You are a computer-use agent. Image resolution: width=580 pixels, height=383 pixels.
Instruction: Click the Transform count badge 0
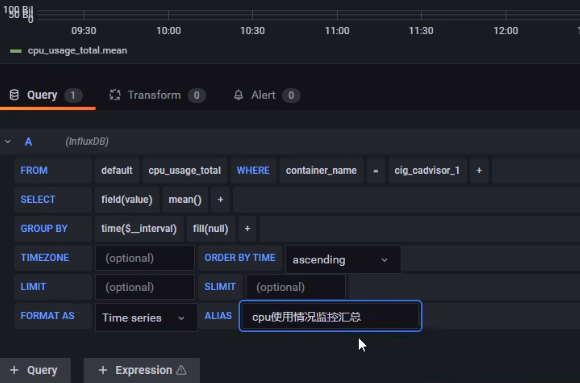click(x=196, y=95)
